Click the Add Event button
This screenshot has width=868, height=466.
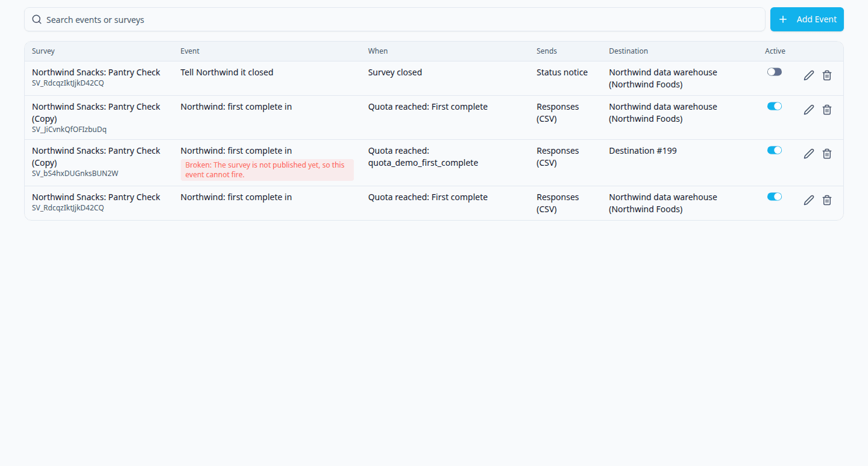pos(807,19)
